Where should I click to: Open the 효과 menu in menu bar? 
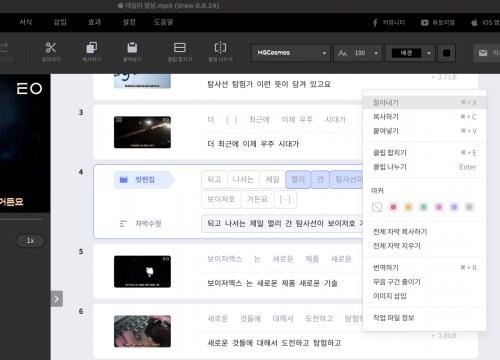coord(94,22)
